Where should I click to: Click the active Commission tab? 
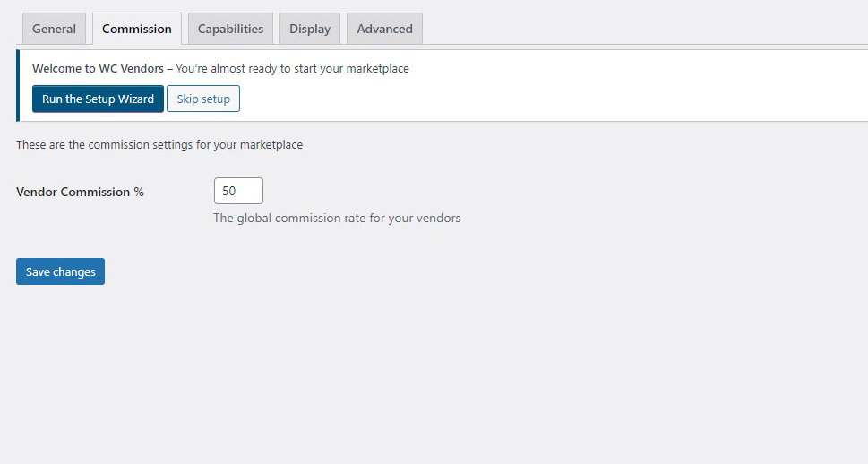(137, 29)
